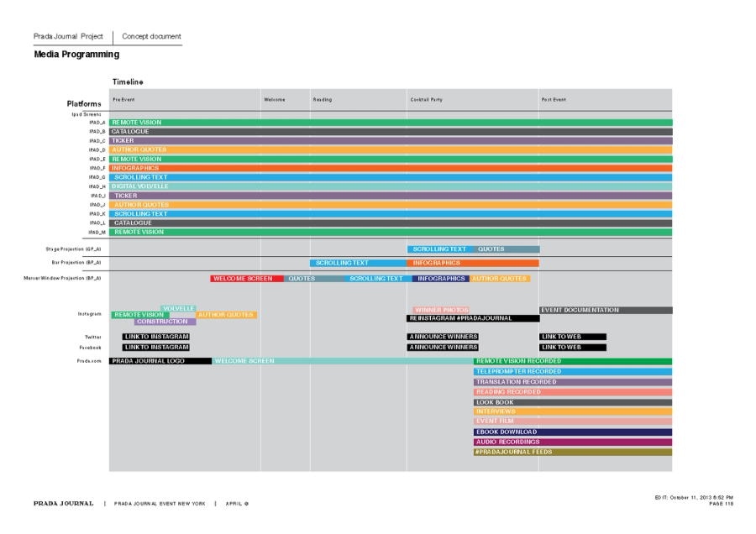
Task: Click the Instagram 'Construction' block
Action: click(165, 322)
